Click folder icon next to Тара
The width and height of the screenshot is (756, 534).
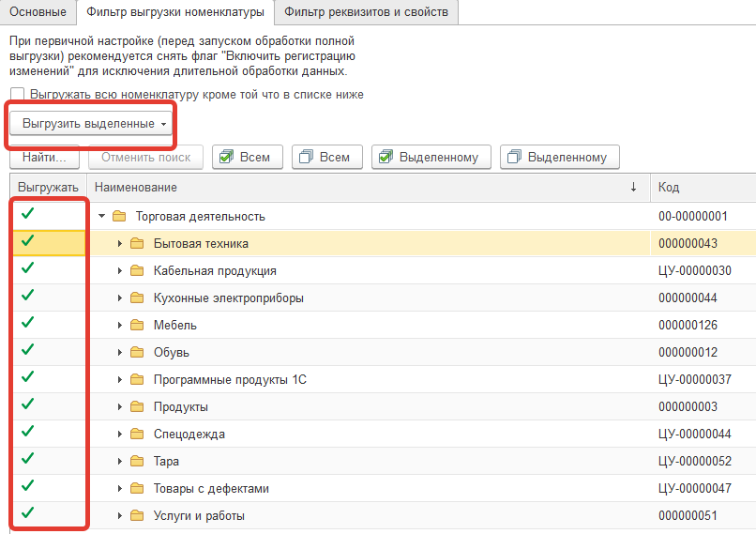click(137, 462)
